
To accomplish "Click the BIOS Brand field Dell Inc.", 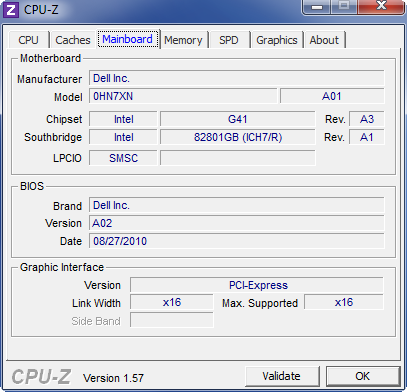I will coord(237,205).
